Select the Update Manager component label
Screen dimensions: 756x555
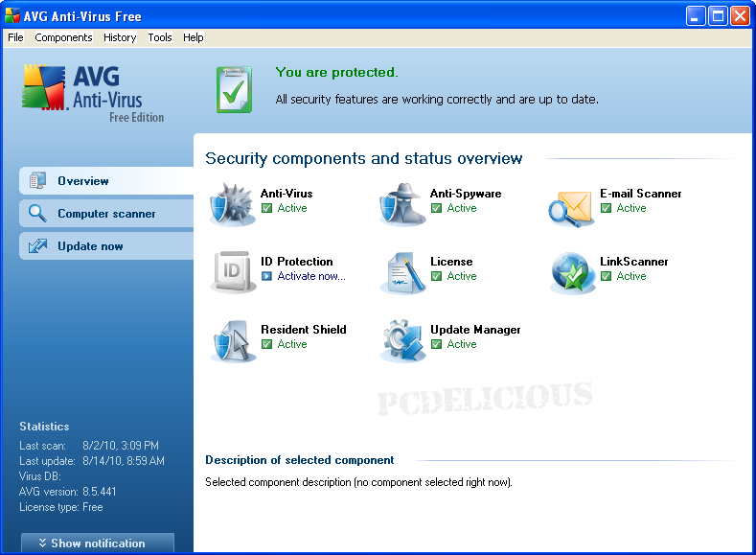tap(475, 330)
